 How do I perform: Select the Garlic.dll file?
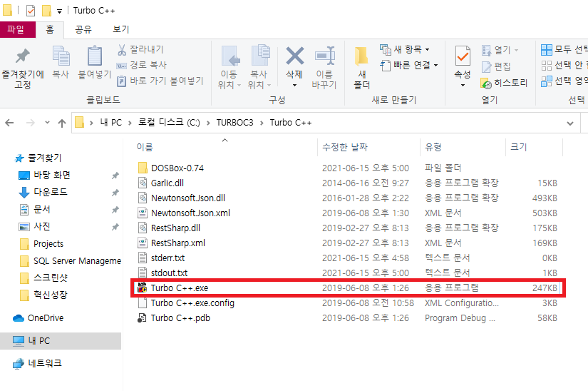click(348, 183)
